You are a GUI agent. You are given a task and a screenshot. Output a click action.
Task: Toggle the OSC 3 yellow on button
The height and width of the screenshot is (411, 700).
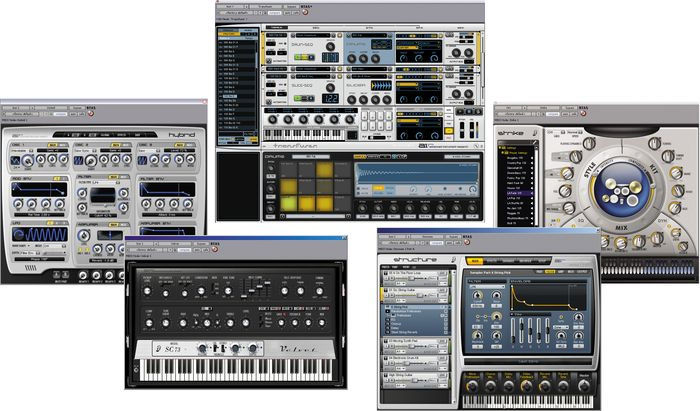pyautogui.click(x=179, y=145)
